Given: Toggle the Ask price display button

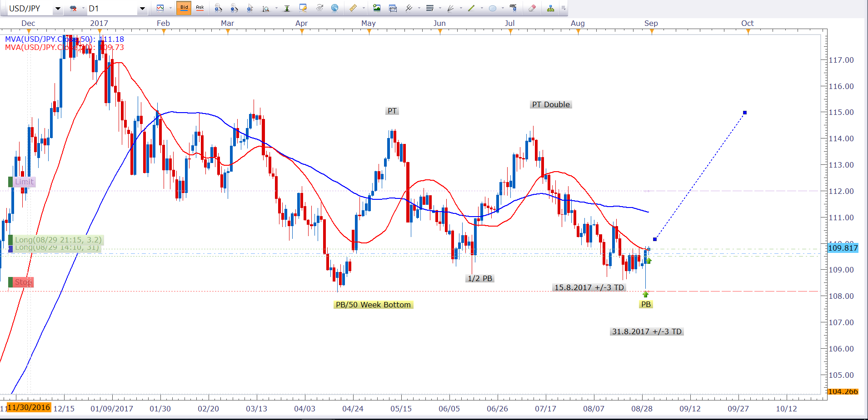Looking at the screenshot, I should tap(200, 8).
